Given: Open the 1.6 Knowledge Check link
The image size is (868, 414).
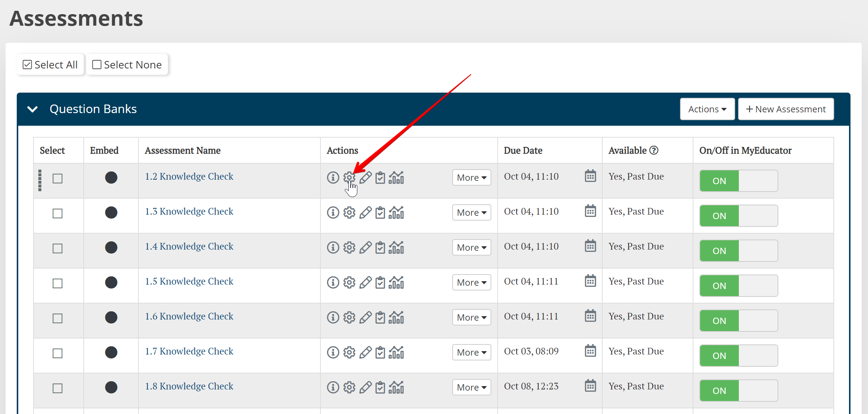Looking at the screenshot, I should 189,316.
